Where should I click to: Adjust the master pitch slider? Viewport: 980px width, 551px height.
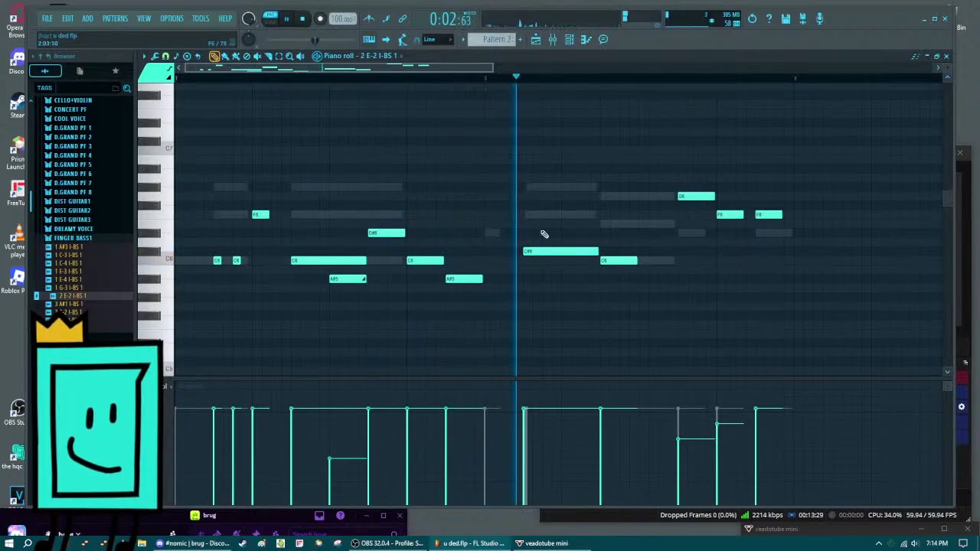point(315,40)
